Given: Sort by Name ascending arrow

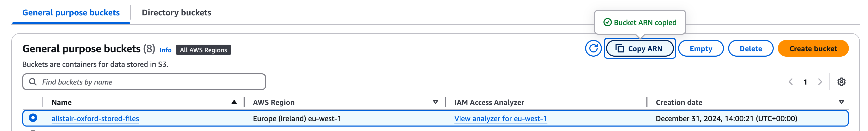Looking at the screenshot, I should tap(234, 102).
